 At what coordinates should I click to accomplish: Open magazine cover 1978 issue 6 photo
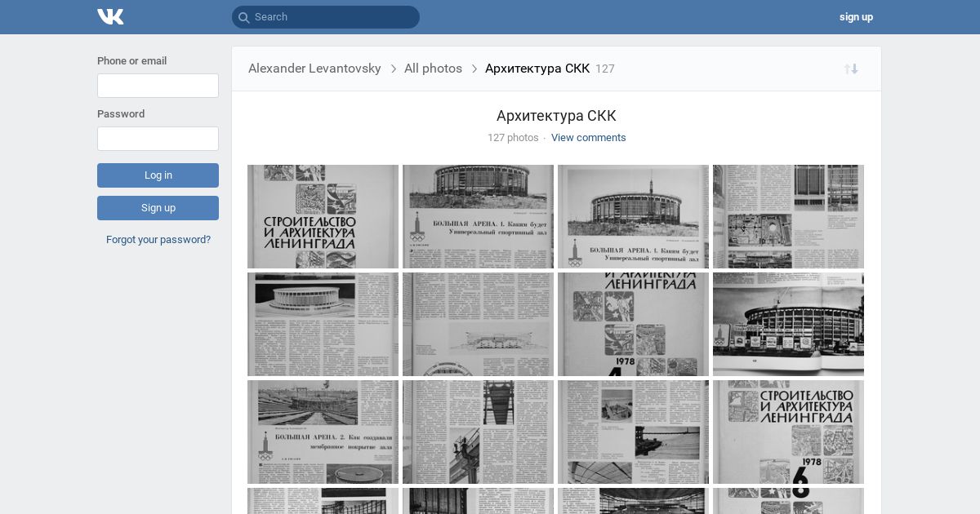click(x=788, y=432)
